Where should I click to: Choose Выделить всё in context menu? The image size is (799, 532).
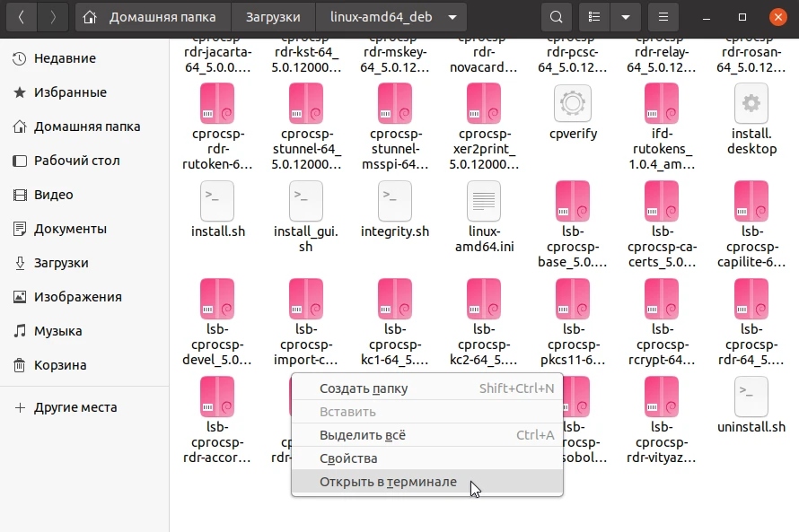[x=427, y=435]
